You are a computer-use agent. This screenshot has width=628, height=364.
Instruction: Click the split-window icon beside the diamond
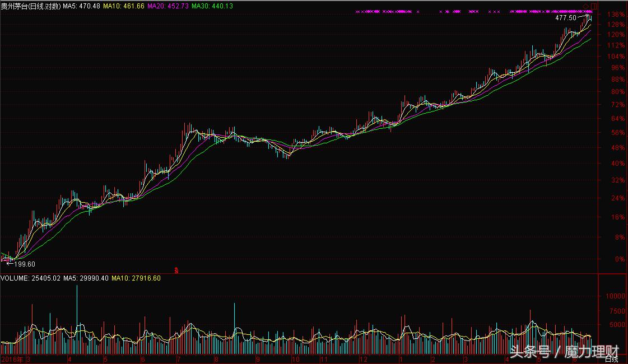[x=594, y=6]
